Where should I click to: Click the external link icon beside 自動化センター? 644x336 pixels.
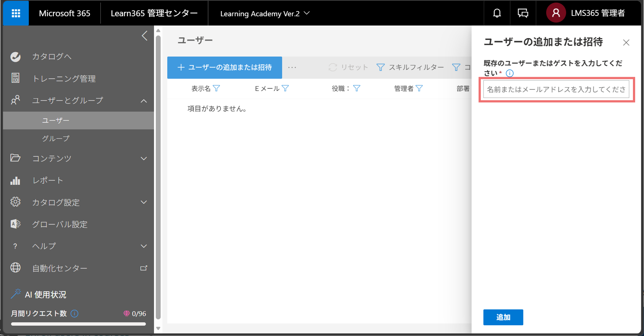(x=144, y=268)
